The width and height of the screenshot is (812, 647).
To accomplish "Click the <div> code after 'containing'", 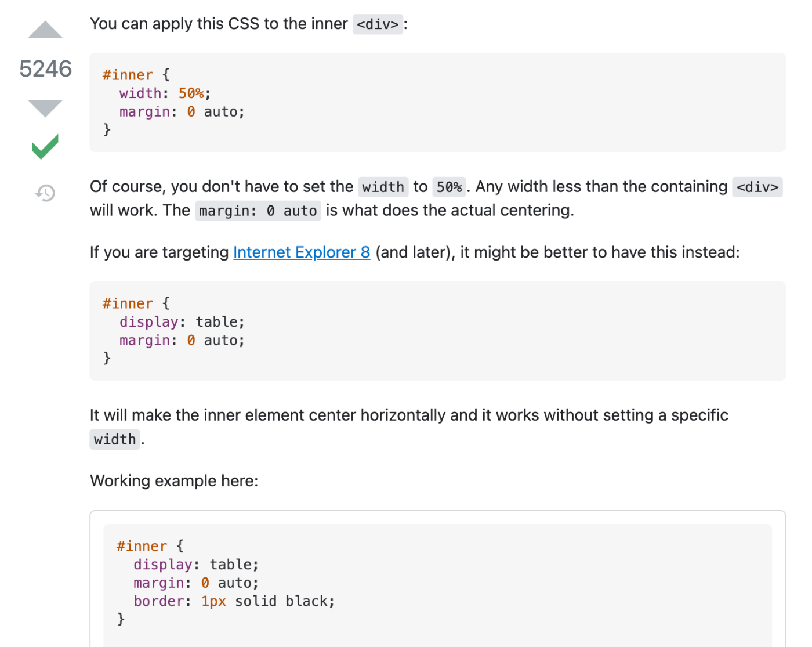I will (757, 187).
